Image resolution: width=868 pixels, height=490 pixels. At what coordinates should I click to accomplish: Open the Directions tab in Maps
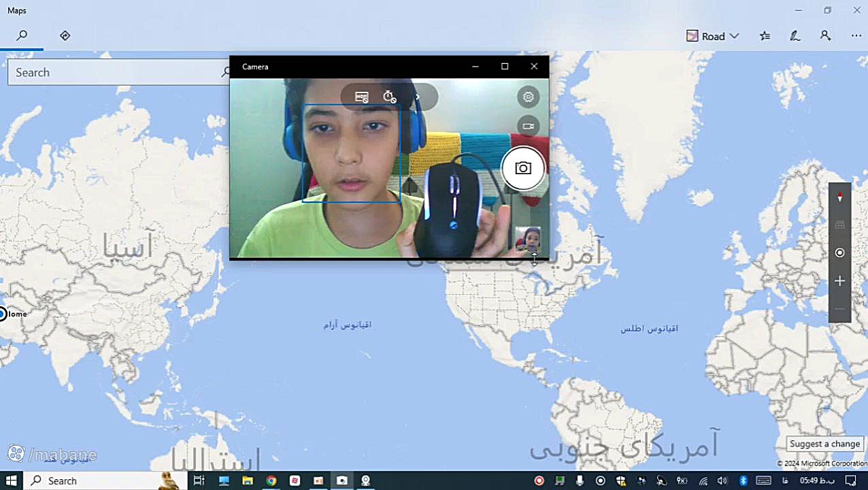[x=65, y=35]
